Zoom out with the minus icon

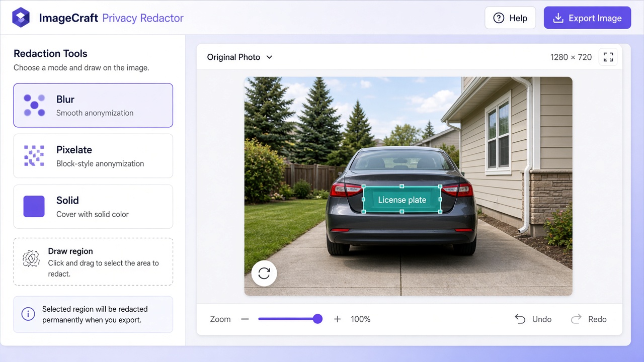(245, 319)
